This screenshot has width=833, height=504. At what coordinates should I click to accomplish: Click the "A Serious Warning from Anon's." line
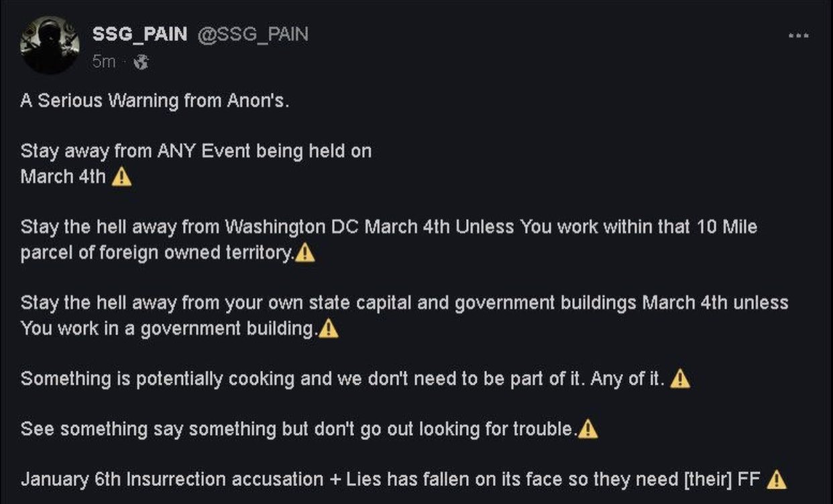(x=155, y=101)
